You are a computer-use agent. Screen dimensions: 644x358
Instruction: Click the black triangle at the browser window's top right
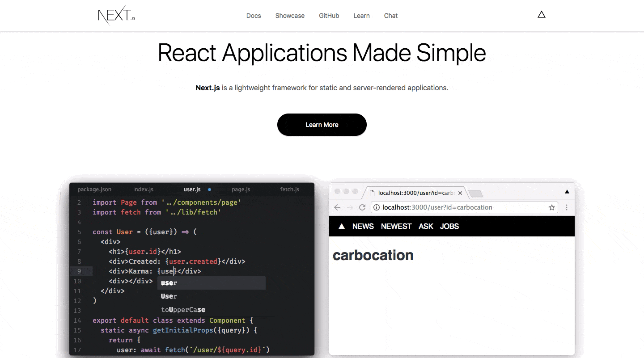click(x=567, y=192)
